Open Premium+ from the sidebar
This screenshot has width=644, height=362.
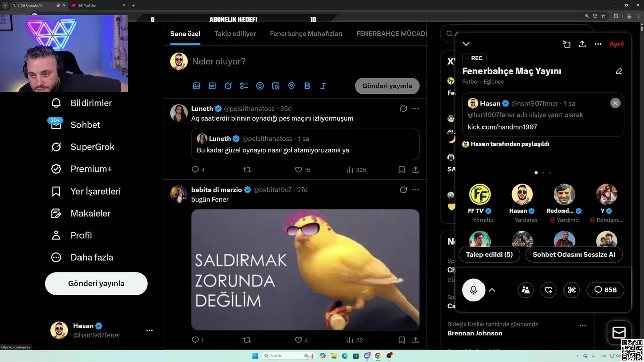coord(82,169)
